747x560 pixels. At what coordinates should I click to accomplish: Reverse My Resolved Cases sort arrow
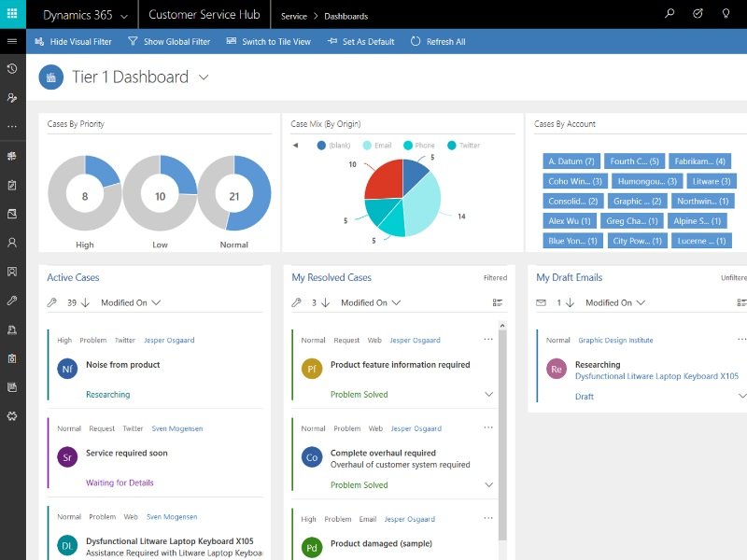(325, 302)
